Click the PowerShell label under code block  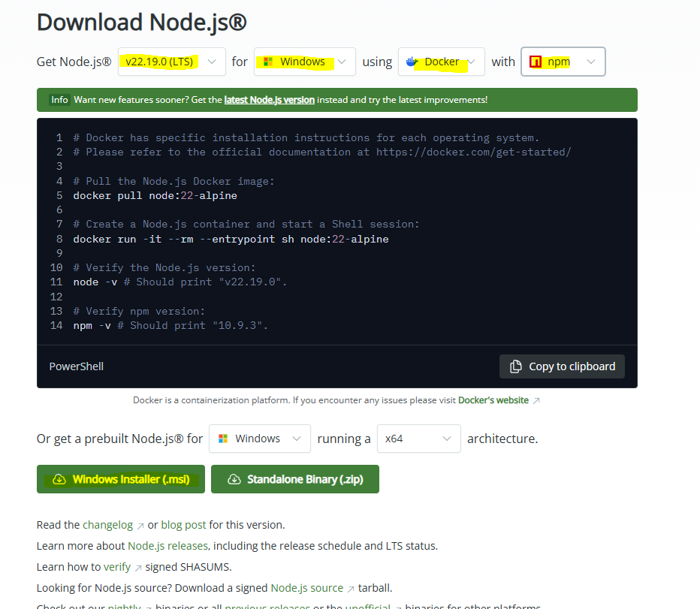click(x=77, y=366)
